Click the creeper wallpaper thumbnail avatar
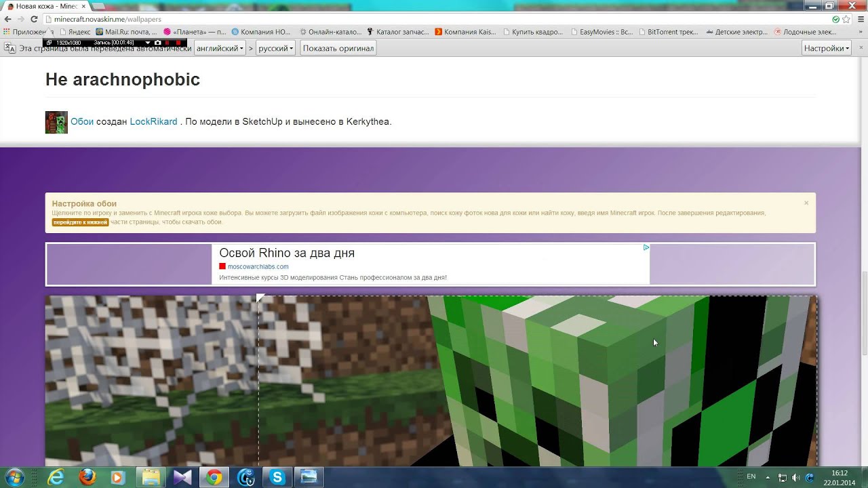Screen dimensions: 868x488 click(x=56, y=122)
